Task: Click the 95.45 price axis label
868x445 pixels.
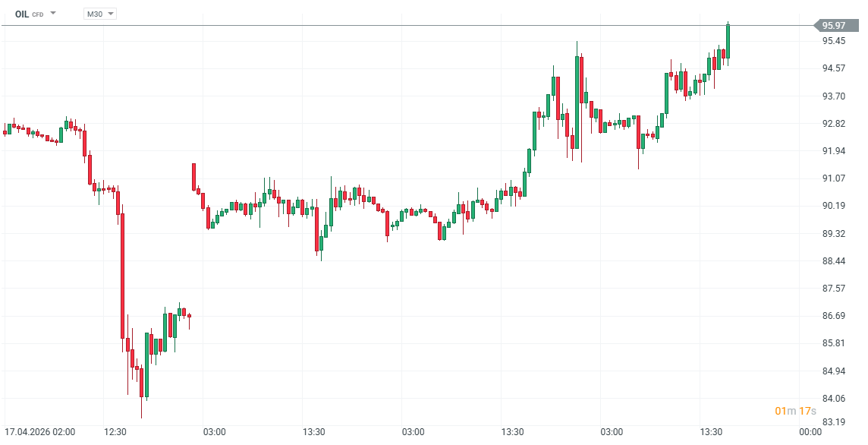Action: click(834, 41)
